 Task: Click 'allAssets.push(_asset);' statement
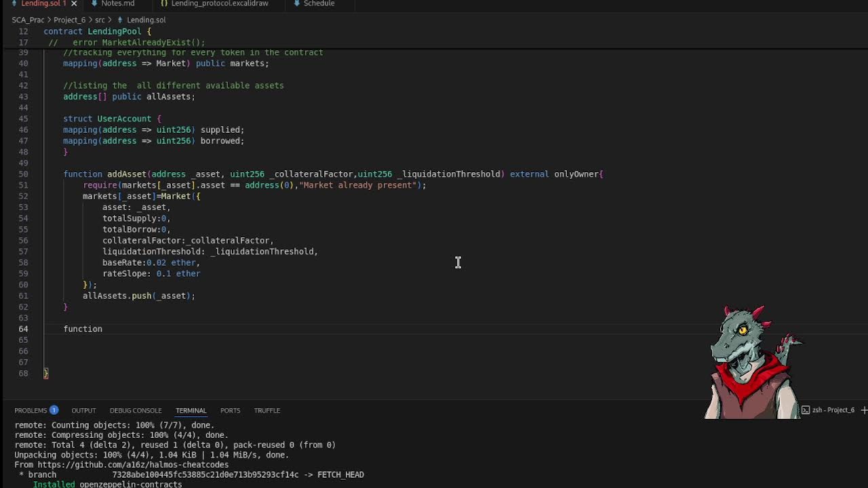(x=139, y=296)
